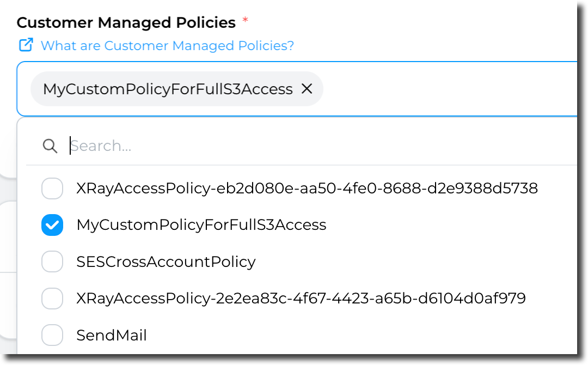Select the SendMail option text
Viewport: 588px width, 365px height.
tap(112, 335)
